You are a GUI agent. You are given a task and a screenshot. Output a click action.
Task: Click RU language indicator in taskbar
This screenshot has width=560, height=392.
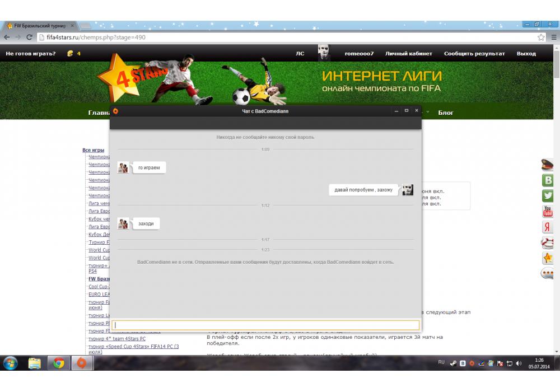point(441,362)
